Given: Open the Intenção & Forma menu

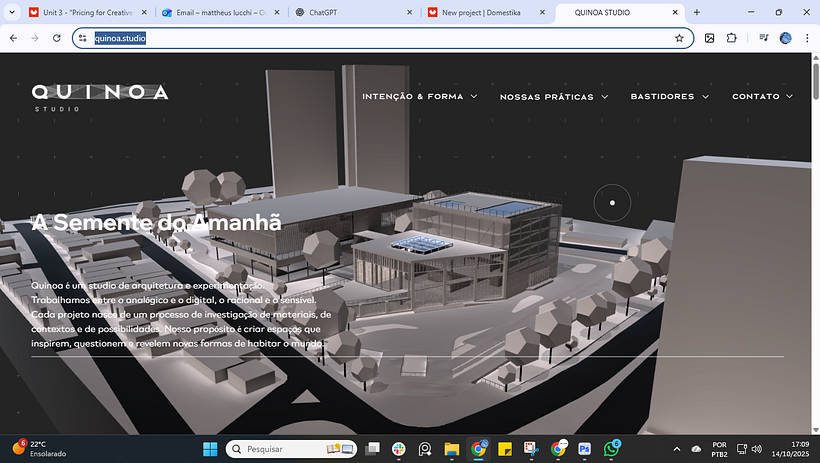Looking at the screenshot, I should [413, 97].
